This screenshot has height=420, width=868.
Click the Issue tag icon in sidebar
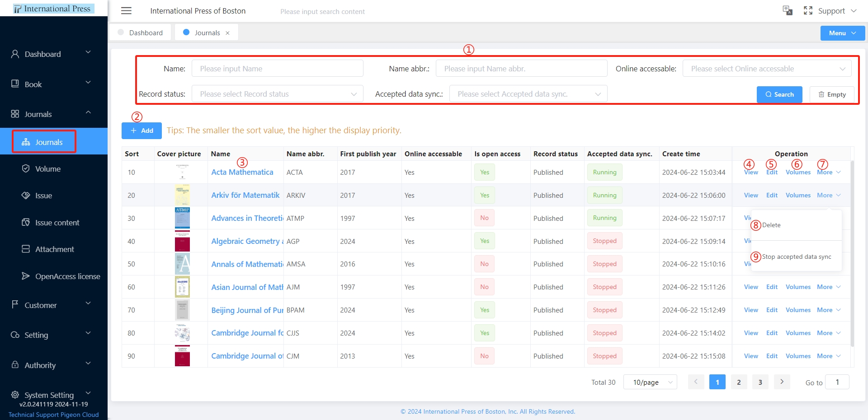pyautogui.click(x=26, y=195)
